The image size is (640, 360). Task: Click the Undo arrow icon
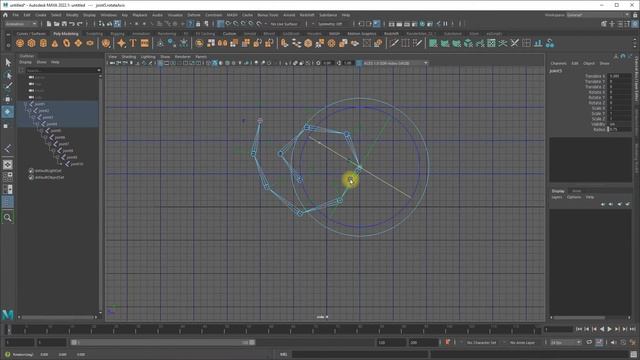point(72,24)
